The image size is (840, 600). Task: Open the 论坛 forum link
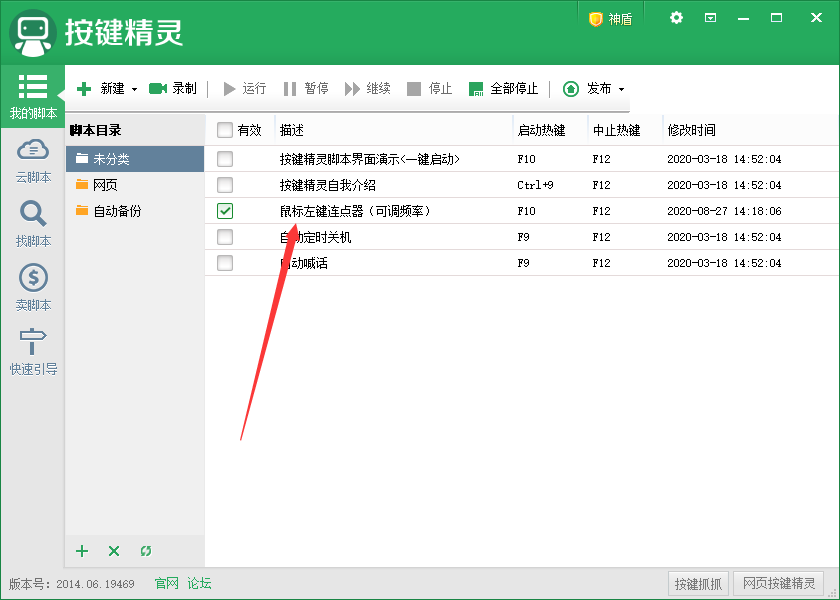point(198,583)
